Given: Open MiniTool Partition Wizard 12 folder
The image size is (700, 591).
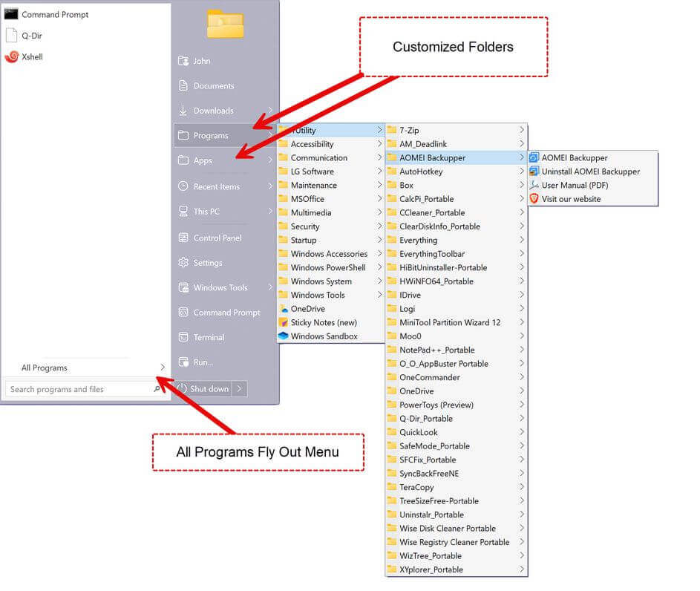Looking at the screenshot, I should (x=457, y=322).
